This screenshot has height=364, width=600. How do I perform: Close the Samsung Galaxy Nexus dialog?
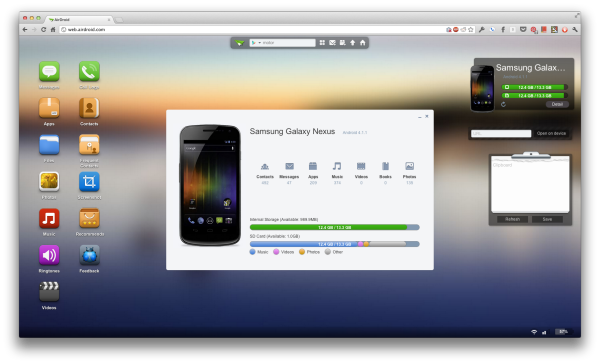(x=427, y=116)
